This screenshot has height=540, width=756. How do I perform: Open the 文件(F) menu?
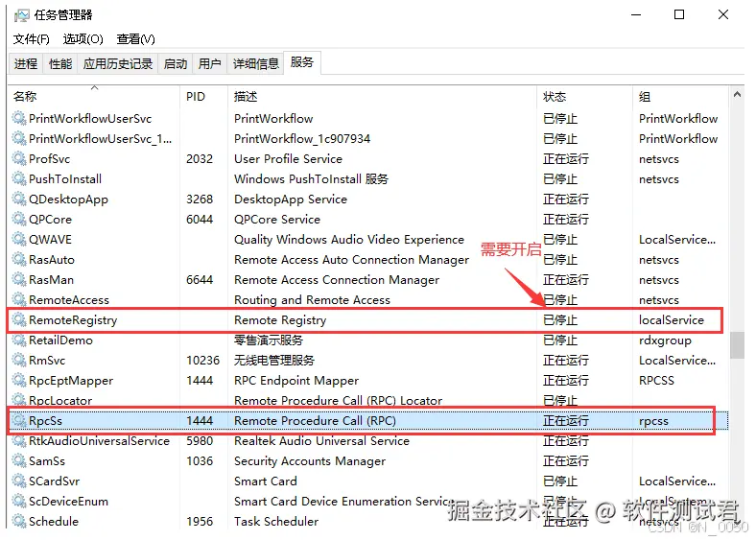(32, 39)
